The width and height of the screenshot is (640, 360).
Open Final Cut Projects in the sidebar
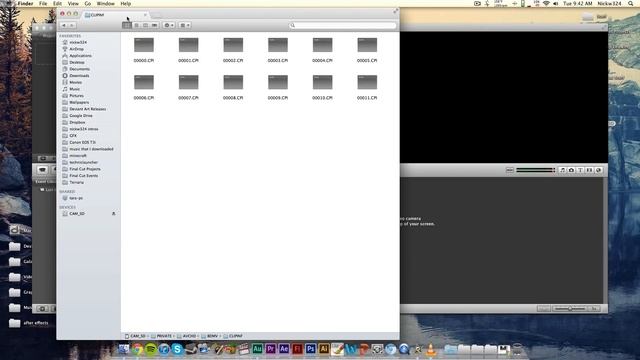[x=84, y=169]
